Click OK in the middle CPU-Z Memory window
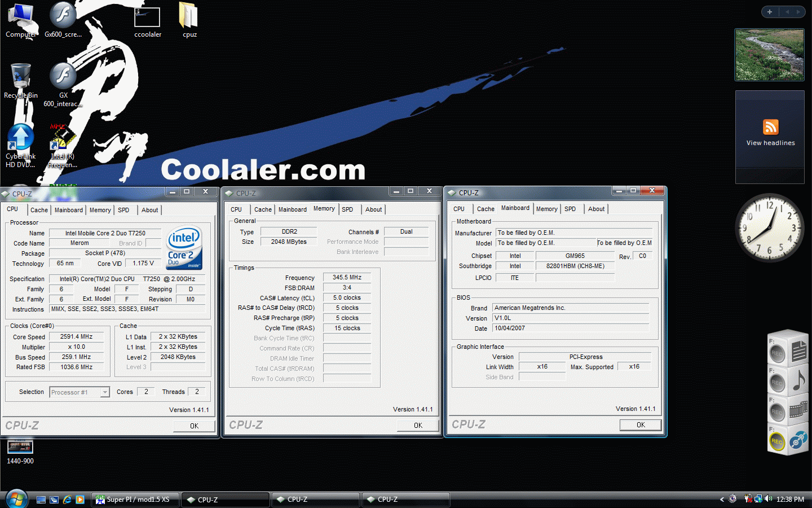 point(418,426)
